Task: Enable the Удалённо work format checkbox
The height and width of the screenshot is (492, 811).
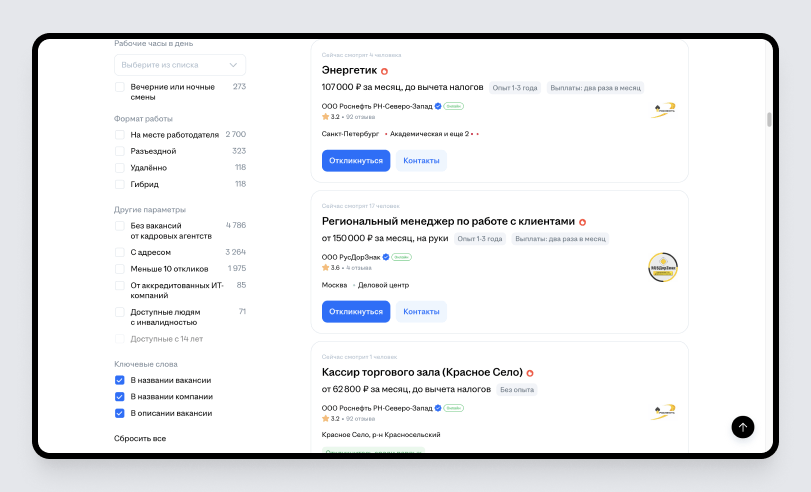Action: 120,168
